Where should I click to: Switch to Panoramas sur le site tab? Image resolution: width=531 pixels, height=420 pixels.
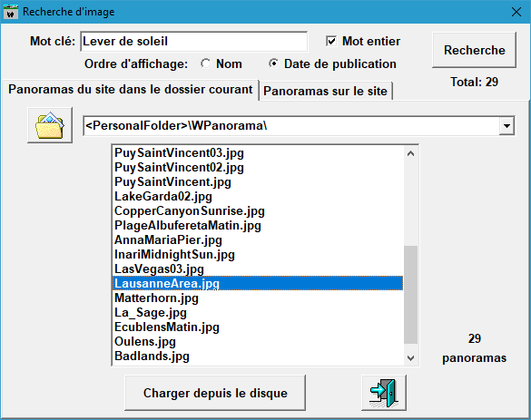326,91
